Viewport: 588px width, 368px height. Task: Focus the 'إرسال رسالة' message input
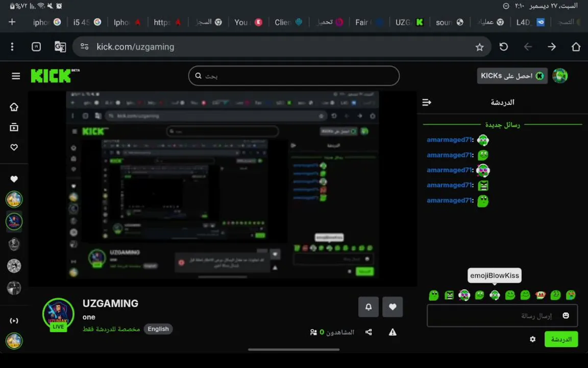pos(502,315)
